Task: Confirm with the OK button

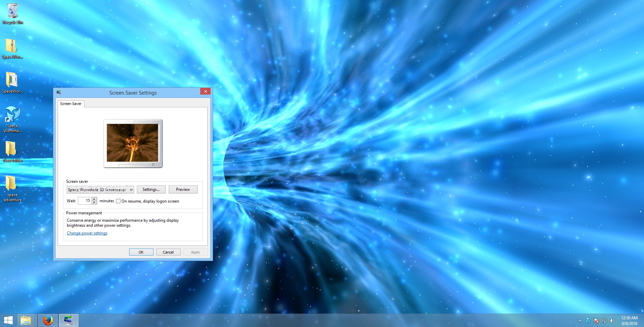Action: (141, 252)
